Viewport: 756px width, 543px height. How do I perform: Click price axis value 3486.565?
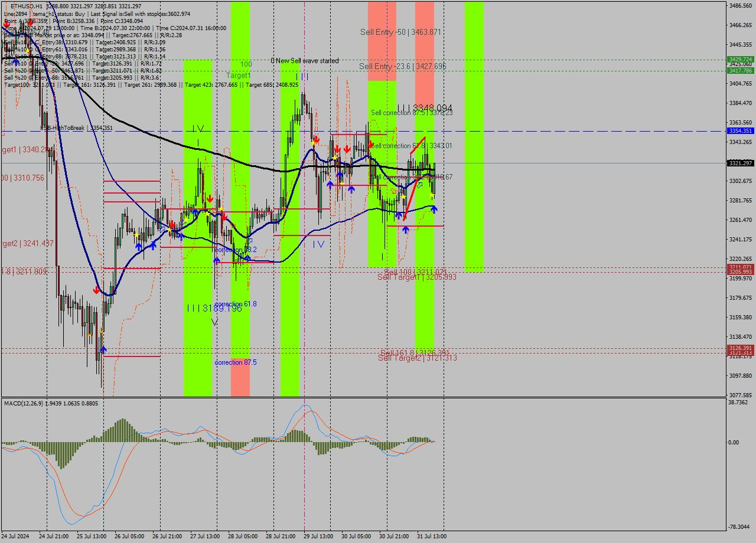[741, 5]
